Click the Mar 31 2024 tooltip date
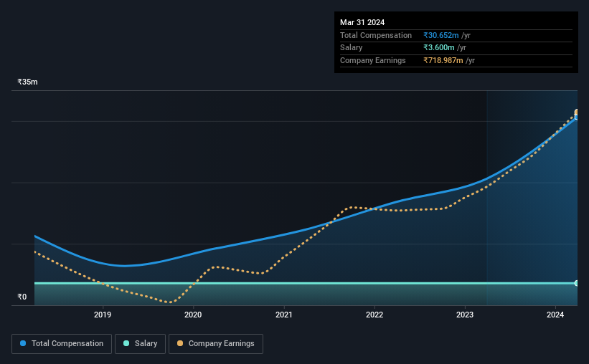 tap(362, 22)
